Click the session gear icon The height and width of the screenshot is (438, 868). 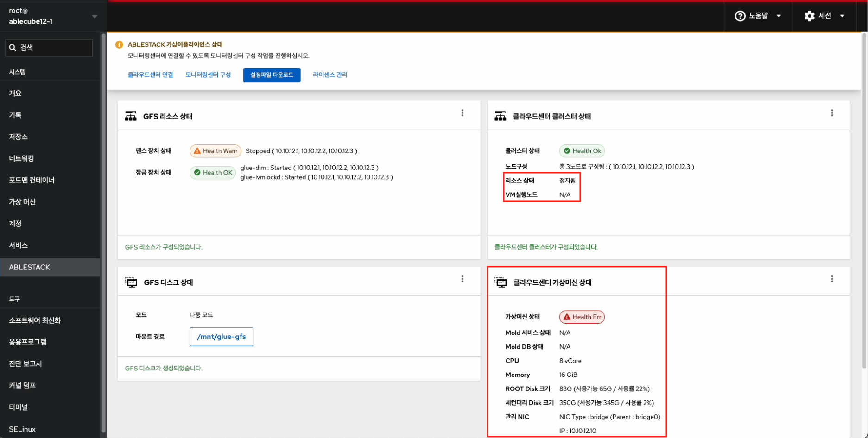coord(809,16)
